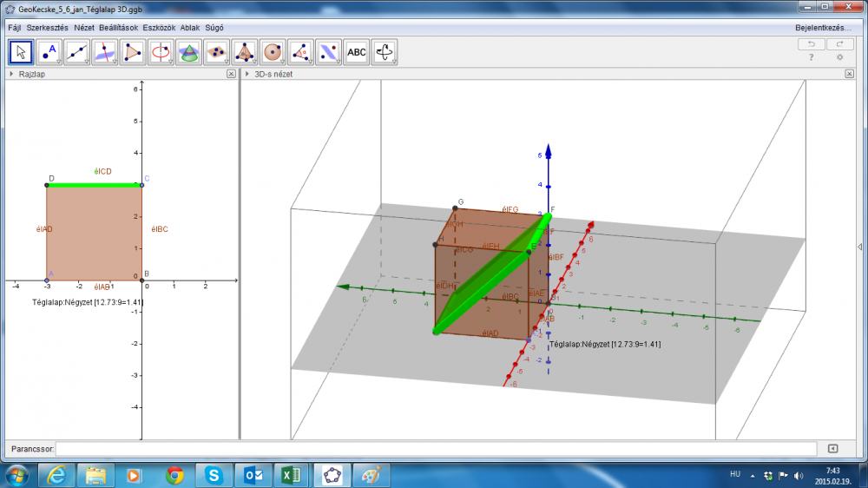Click the Undo button
This screenshot has width=868, height=488.
(x=812, y=43)
